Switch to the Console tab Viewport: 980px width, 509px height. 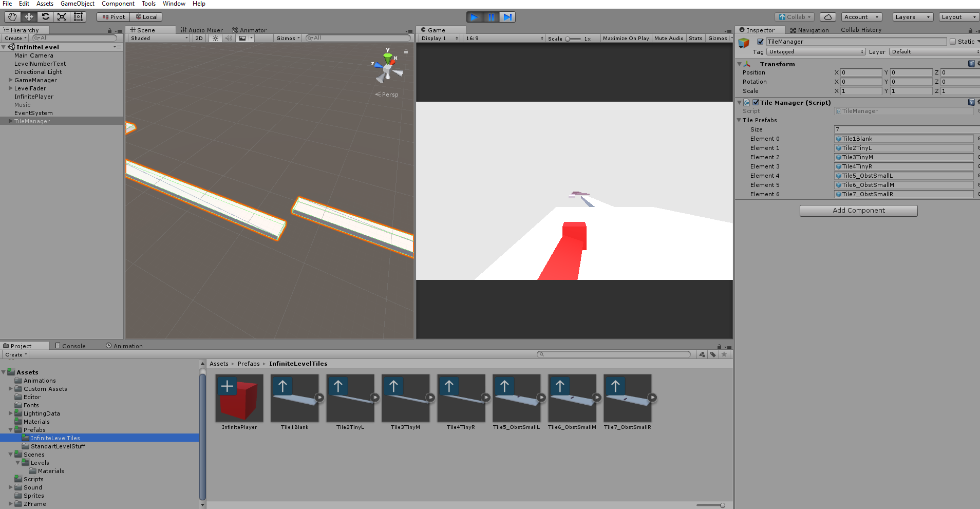point(70,346)
